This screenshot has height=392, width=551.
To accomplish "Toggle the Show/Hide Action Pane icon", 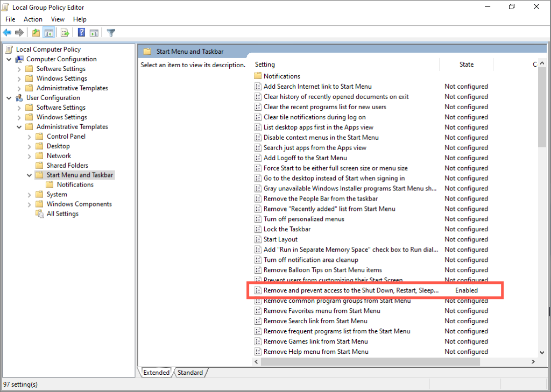I will coord(94,33).
